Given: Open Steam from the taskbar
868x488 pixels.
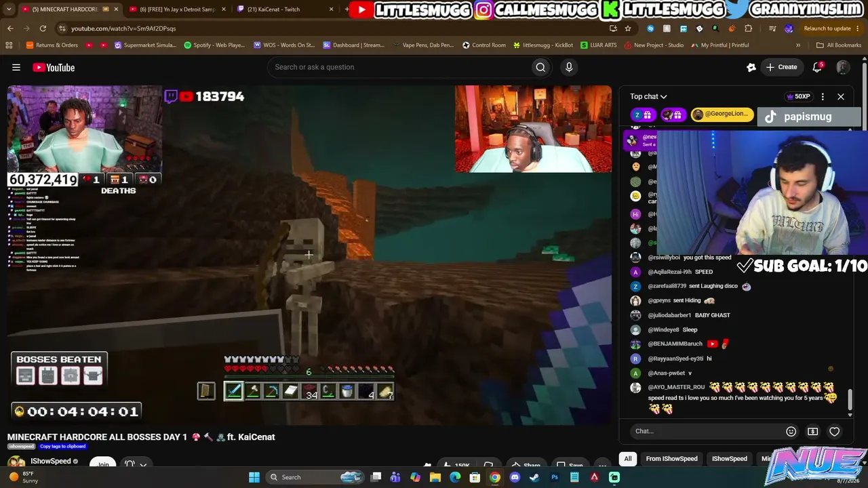Looking at the screenshot, I should [x=534, y=477].
